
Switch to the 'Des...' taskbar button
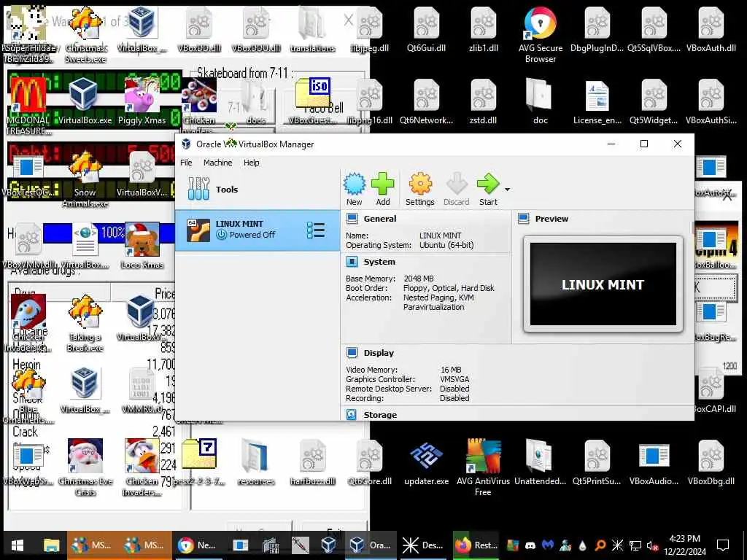tap(423, 545)
